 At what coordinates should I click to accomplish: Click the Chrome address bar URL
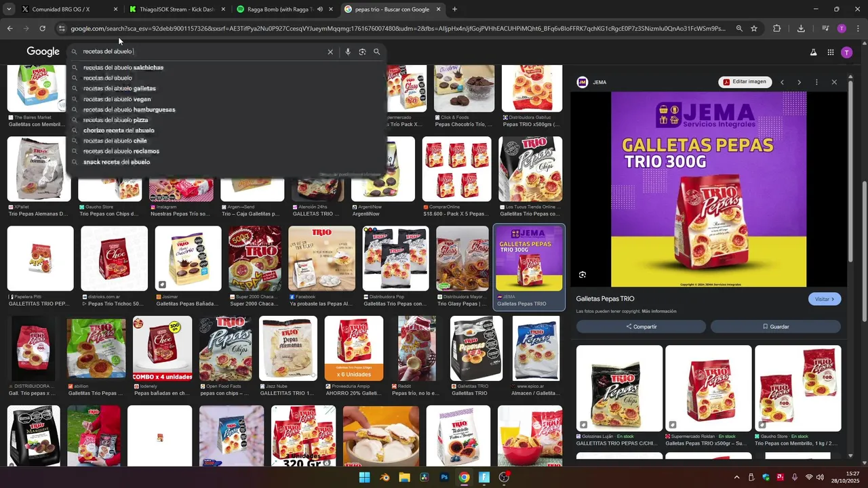coord(399,28)
